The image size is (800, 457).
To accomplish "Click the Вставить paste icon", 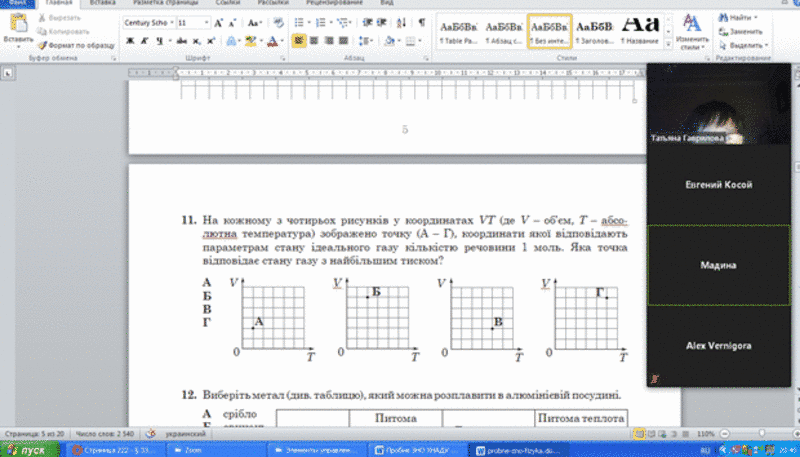I will pyautogui.click(x=18, y=24).
